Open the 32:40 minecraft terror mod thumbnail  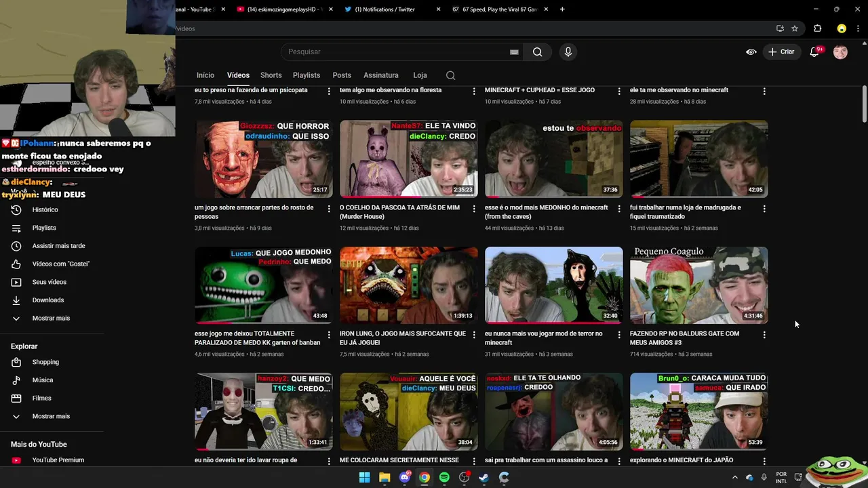[553, 285]
